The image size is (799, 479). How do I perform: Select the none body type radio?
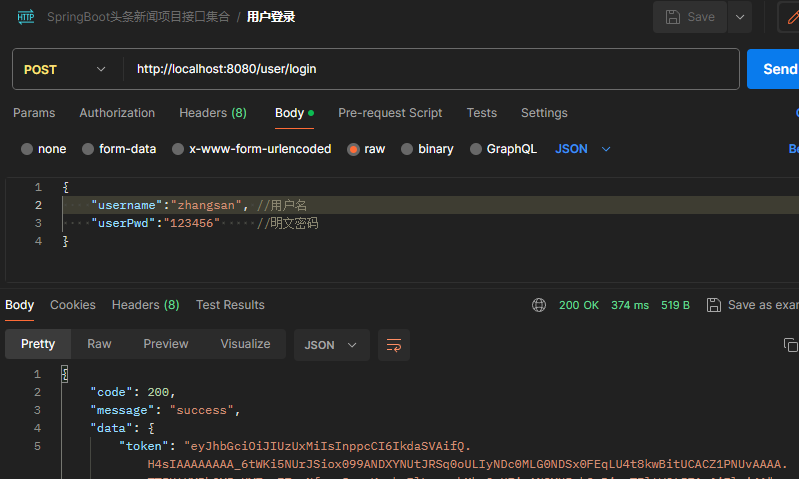(x=27, y=149)
